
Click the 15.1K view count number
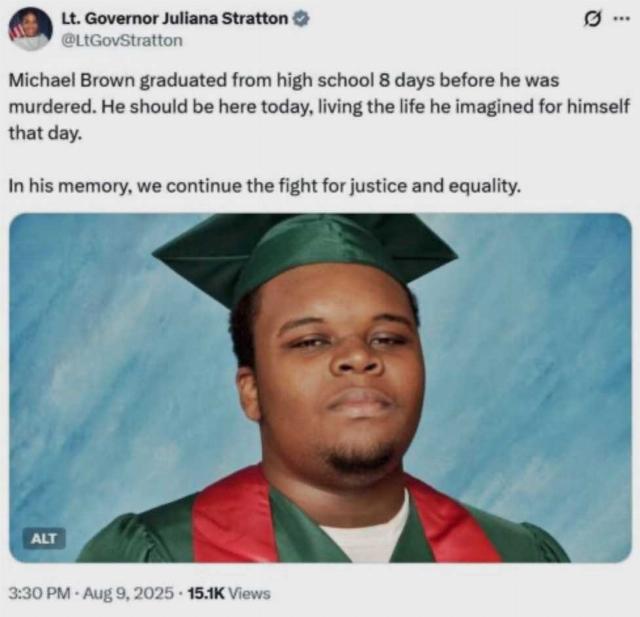pyautogui.click(x=206, y=593)
